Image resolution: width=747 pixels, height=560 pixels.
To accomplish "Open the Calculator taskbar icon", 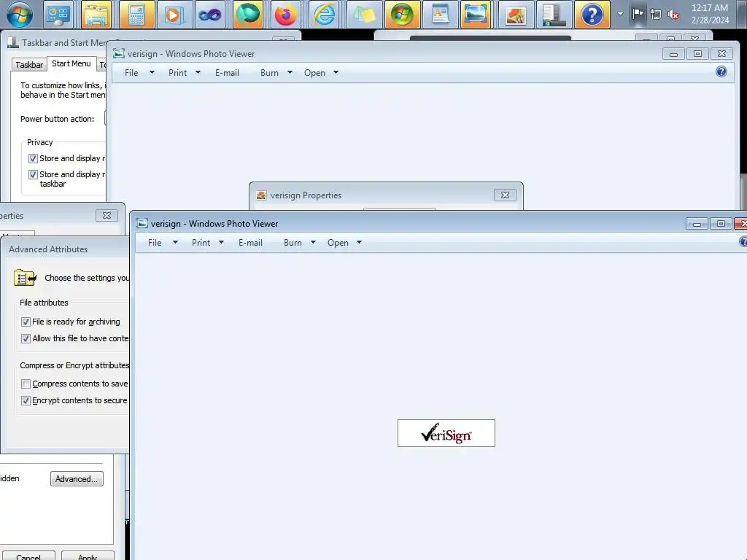I will point(136,15).
